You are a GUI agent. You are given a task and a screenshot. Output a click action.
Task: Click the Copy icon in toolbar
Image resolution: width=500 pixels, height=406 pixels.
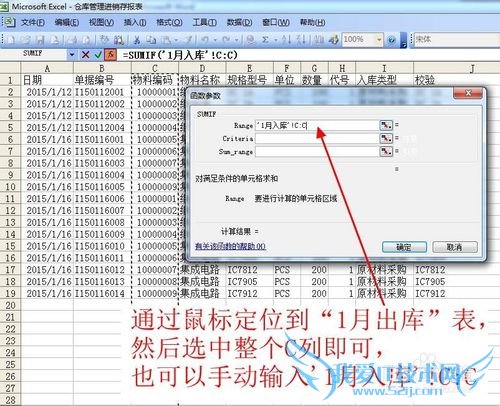coord(152,40)
